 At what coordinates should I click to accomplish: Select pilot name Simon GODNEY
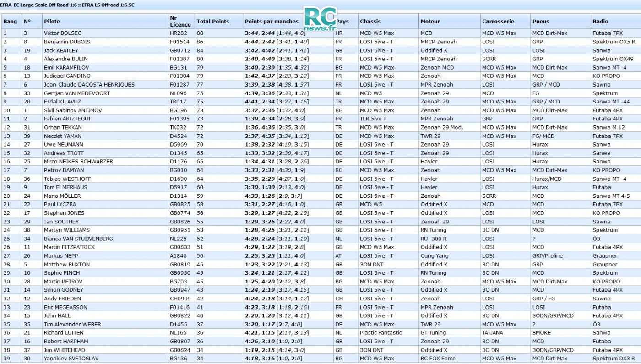pos(64,290)
